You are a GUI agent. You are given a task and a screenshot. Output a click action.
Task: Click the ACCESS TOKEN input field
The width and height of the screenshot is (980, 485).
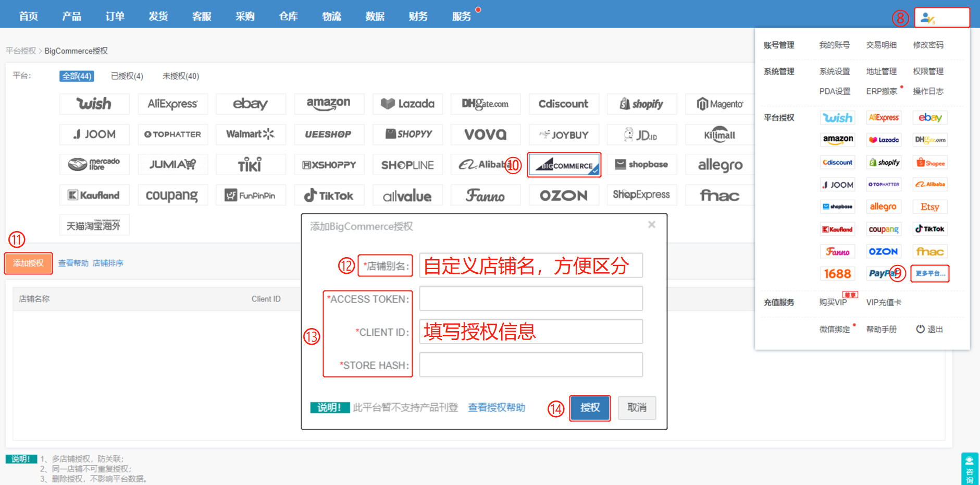tap(530, 299)
